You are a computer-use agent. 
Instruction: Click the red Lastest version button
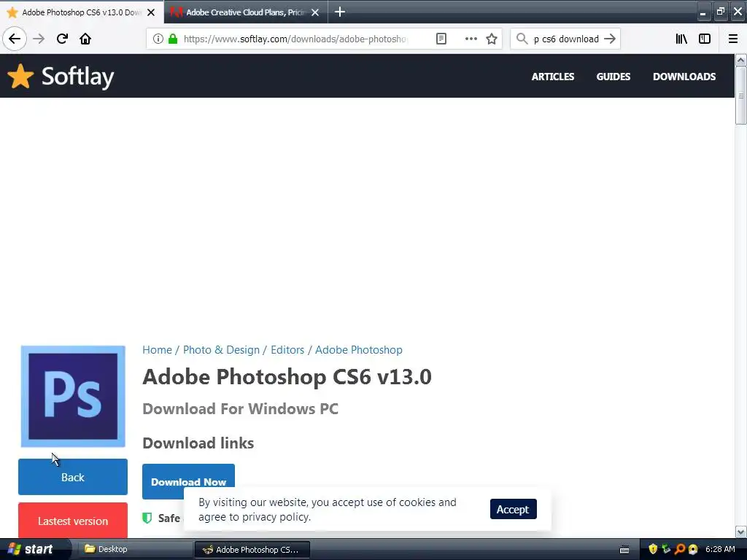pyautogui.click(x=73, y=521)
